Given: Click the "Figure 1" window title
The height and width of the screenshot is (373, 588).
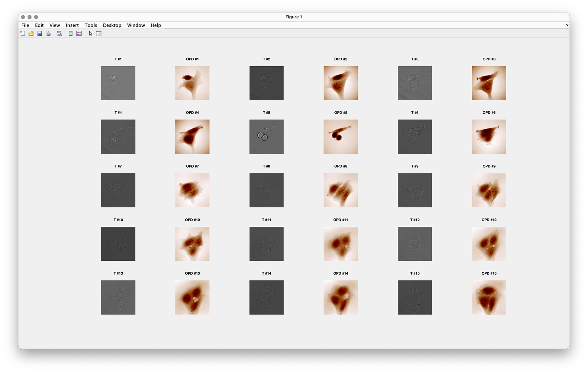Looking at the screenshot, I should pyautogui.click(x=294, y=17).
